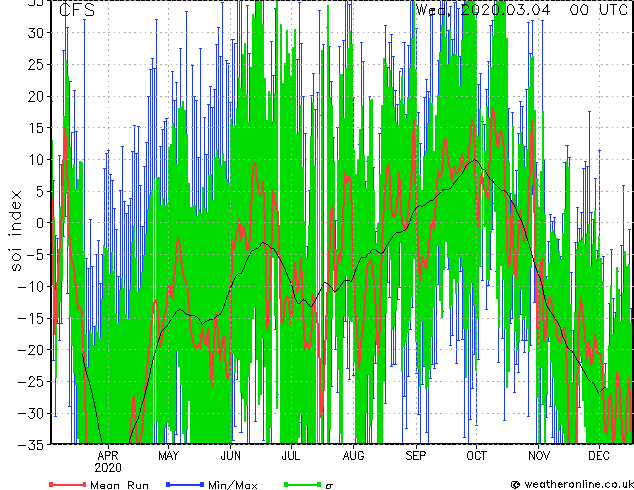The image size is (634, 490).
Task: Click the y-axis value -30
Action: (31, 413)
